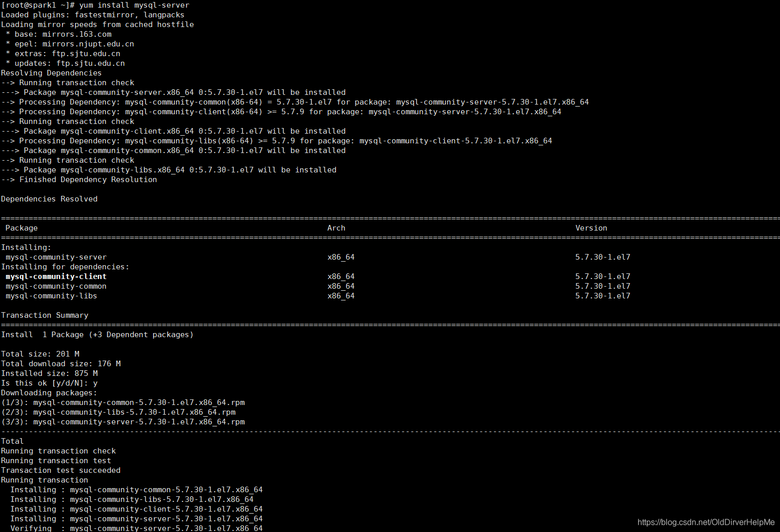Click the 'Is this ok [y/d/N]: y' prompt

[x=50, y=383]
